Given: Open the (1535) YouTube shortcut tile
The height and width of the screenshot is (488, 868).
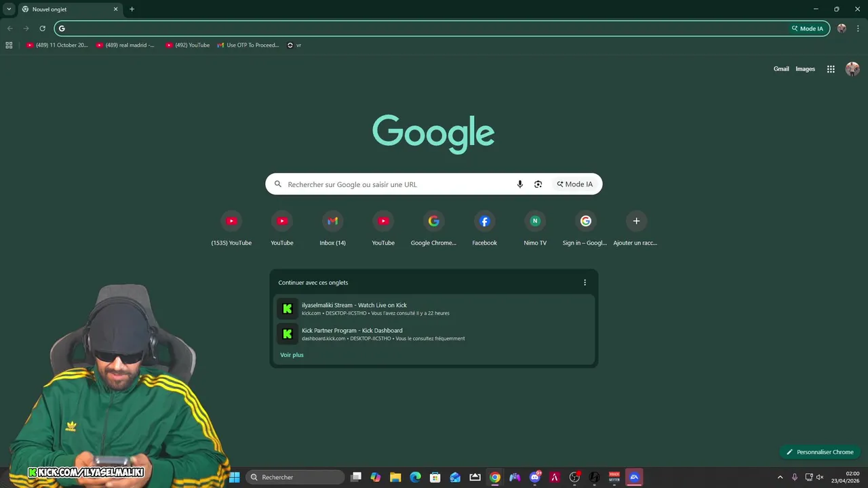Looking at the screenshot, I should pos(231,228).
